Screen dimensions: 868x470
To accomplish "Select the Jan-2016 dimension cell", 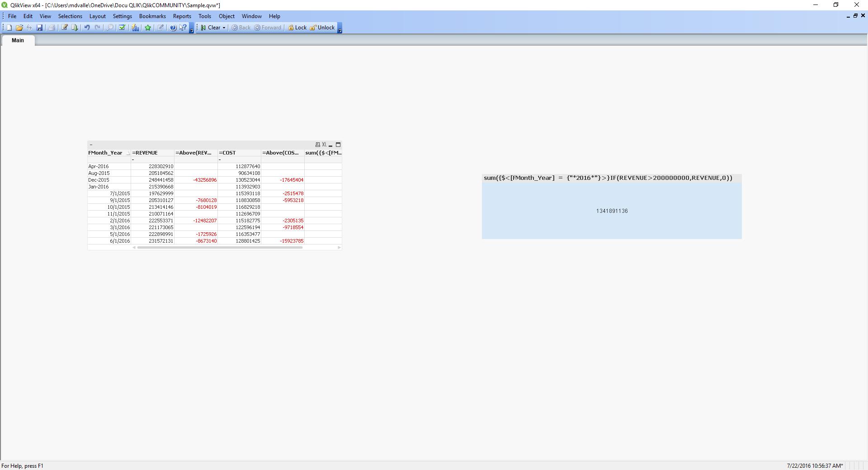I will coord(109,187).
